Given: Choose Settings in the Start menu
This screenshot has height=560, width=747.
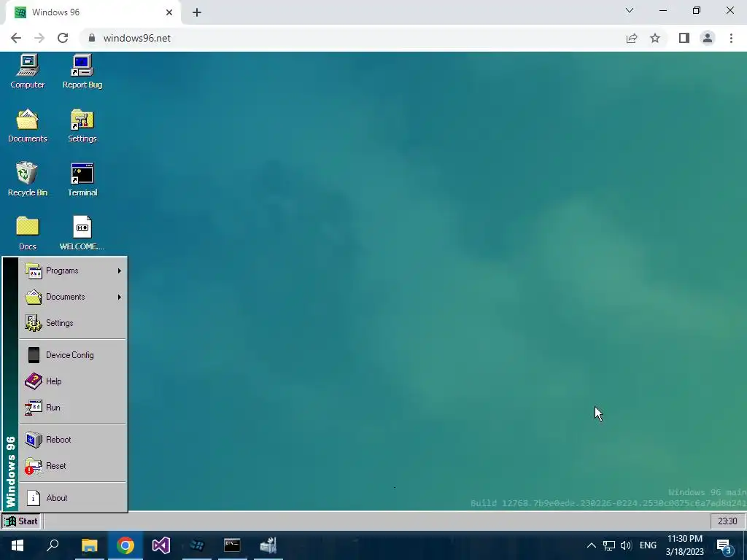Looking at the screenshot, I should coord(73,323).
